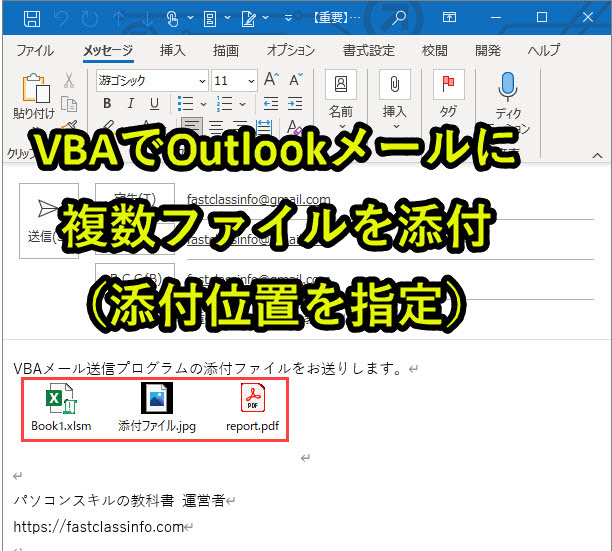Screen dimensions: 612x551
Task: Decrease font size with the small A
Action: [296, 80]
